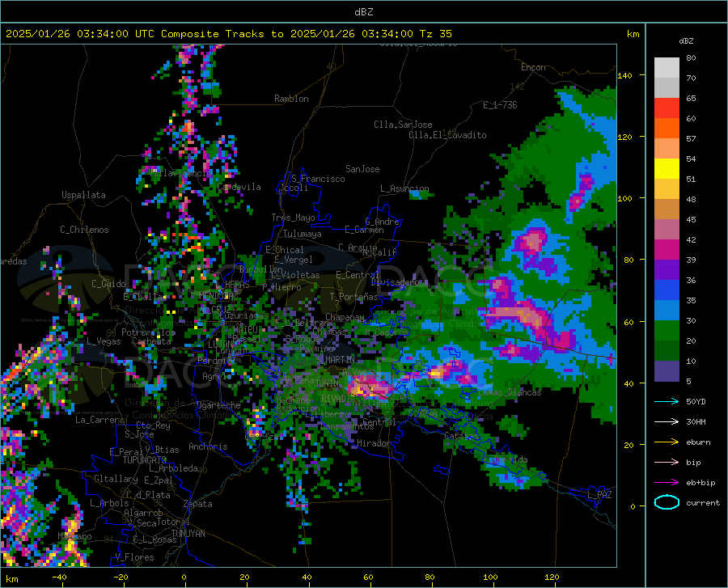Click the 30HM white arrow legend icon
This screenshot has height=588, width=728.
click(x=667, y=421)
